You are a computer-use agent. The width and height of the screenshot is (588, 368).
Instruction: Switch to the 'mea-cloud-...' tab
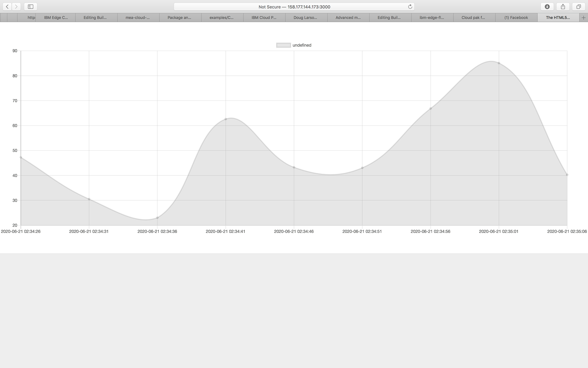tap(138, 17)
